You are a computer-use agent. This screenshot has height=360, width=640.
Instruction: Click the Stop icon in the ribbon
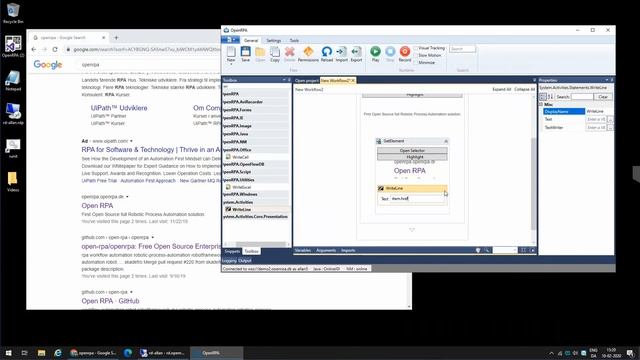(x=390, y=51)
